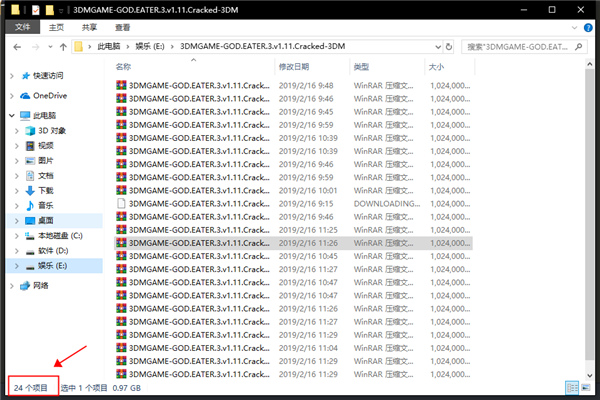Open the 图片 folder icon
600x400 pixels.
point(30,161)
